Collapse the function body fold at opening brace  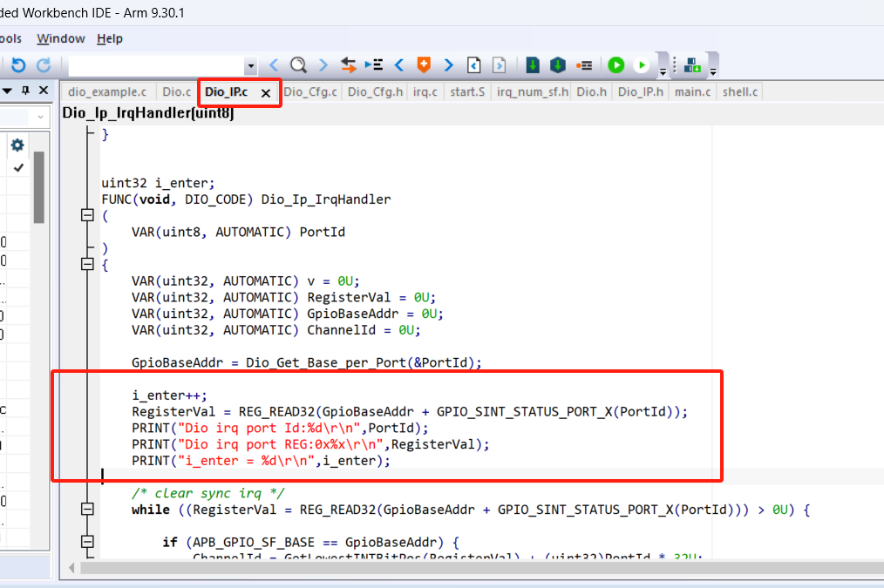point(86,265)
